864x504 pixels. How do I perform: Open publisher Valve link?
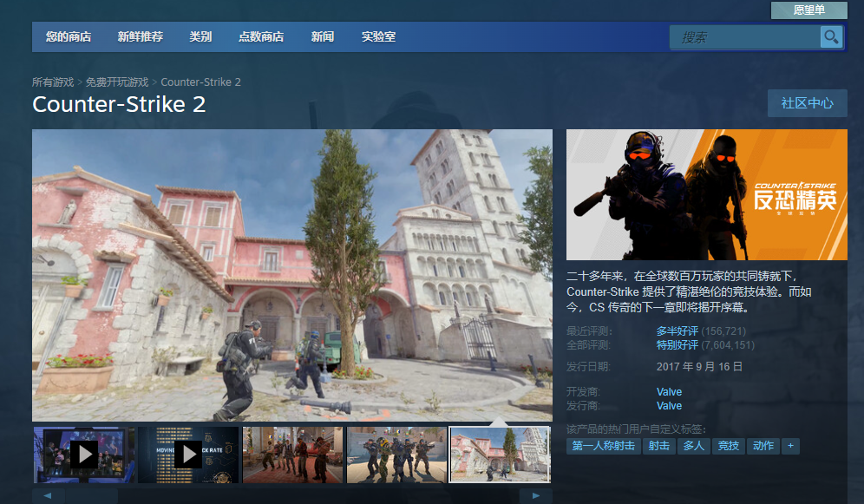click(x=669, y=405)
